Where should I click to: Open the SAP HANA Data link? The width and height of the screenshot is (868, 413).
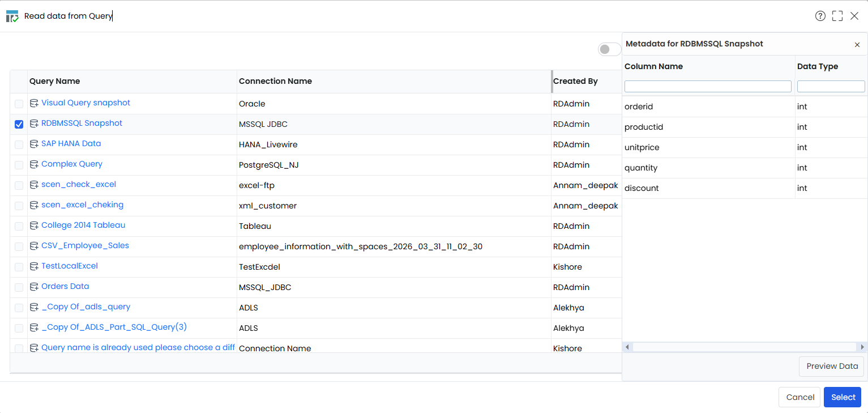pyautogui.click(x=71, y=143)
